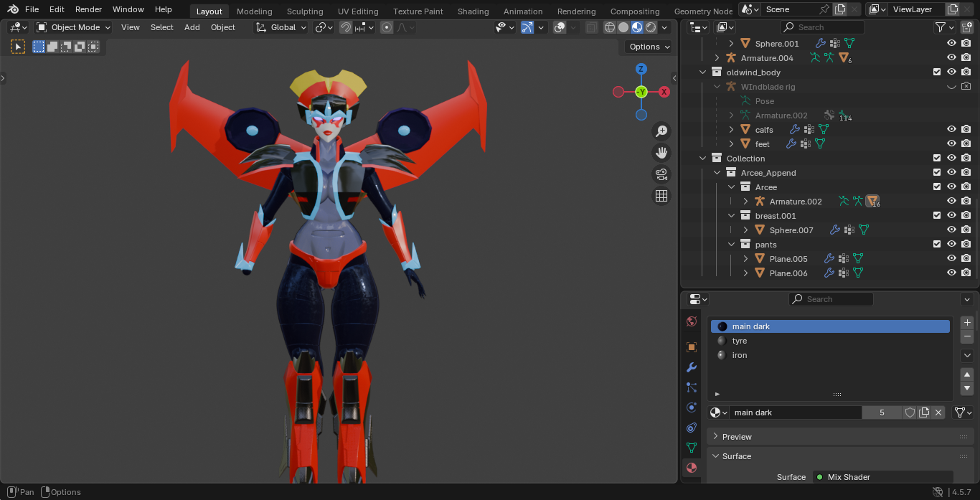Choose the Intersect selection mode icon
The width and height of the screenshot is (980, 500).
pyautogui.click(x=93, y=47)
